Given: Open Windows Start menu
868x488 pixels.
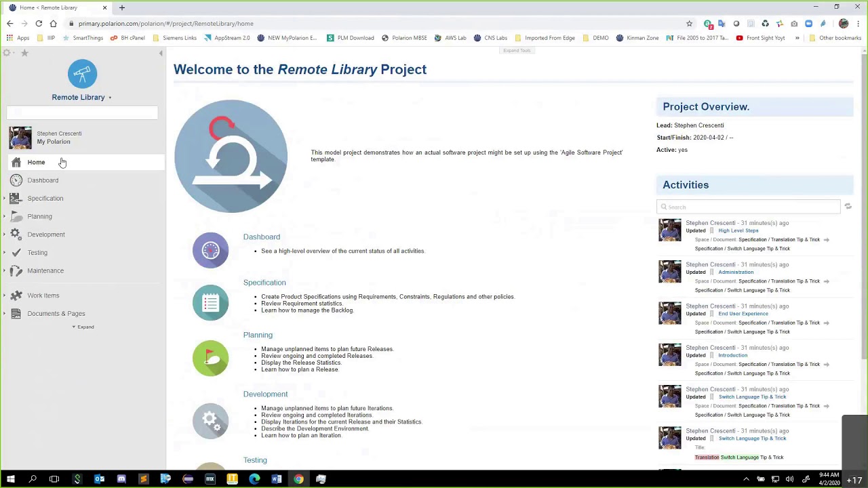Looking at the screenshot, I should pos(10,479).
